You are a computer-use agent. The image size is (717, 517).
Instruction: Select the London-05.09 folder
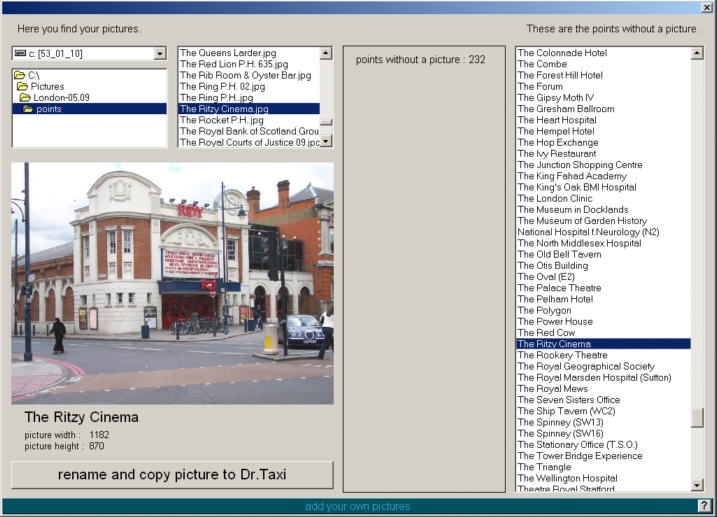(60, 98)
